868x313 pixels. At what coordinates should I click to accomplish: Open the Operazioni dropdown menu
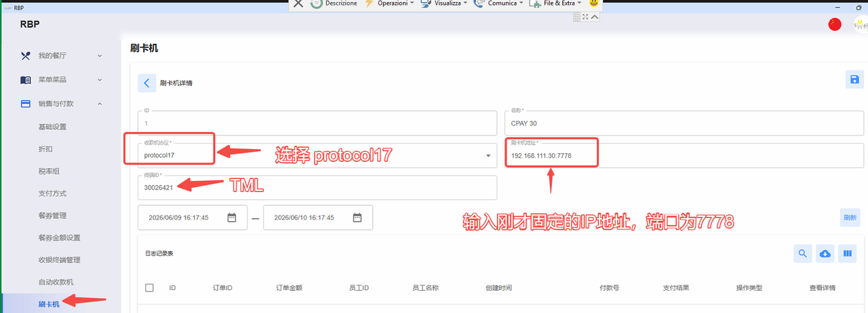pyautogui.click(x=390, y=3)
